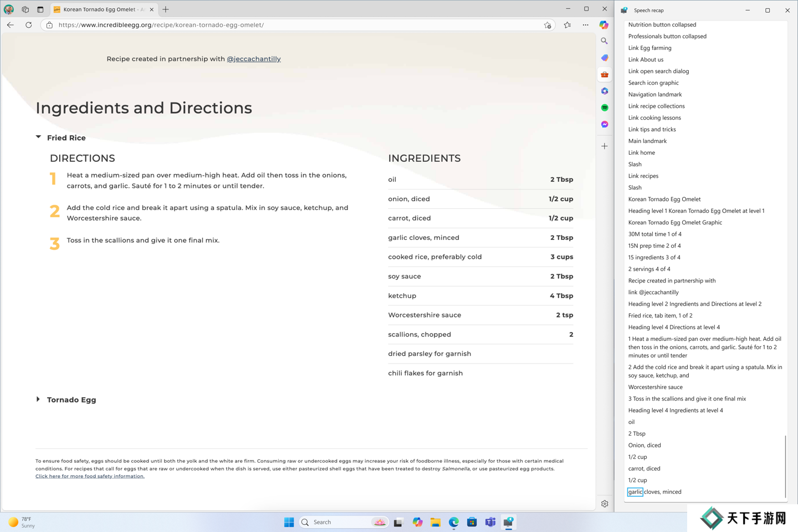Viewport: 798px width, 532px height.
Task: Open the Messenger icon in Edge sidebar
Action: 605,124
